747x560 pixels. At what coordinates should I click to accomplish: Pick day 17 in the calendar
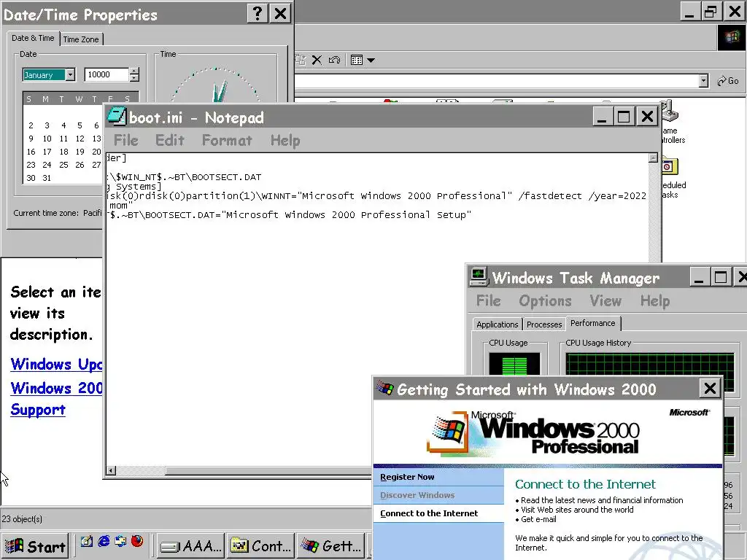click(47, 152)
